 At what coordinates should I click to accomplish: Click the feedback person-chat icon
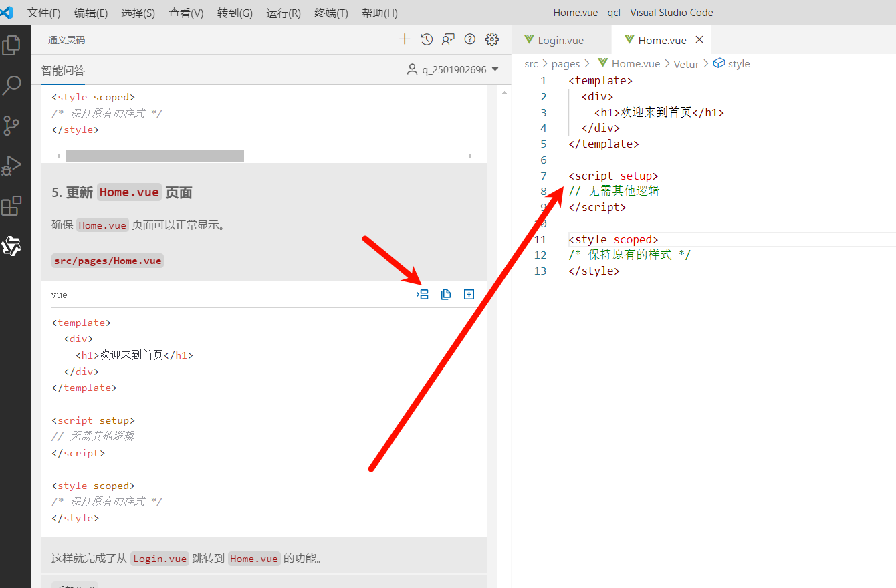point(448,39)
